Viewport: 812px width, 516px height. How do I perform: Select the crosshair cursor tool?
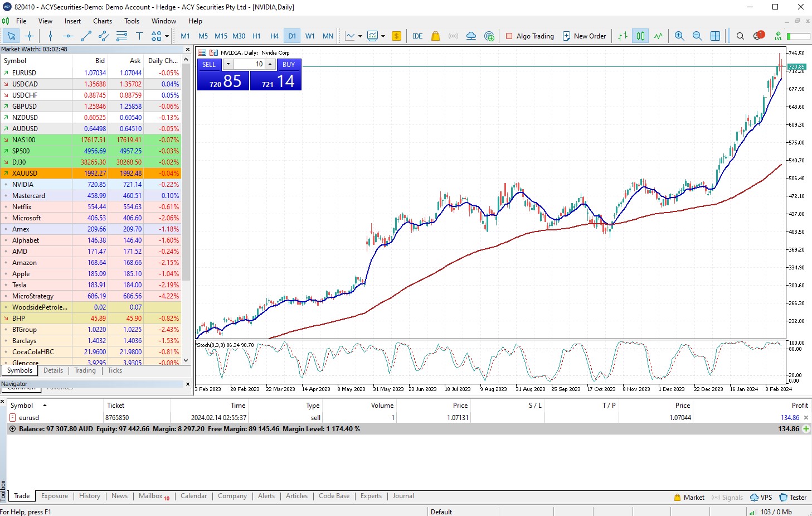(30, 36)
